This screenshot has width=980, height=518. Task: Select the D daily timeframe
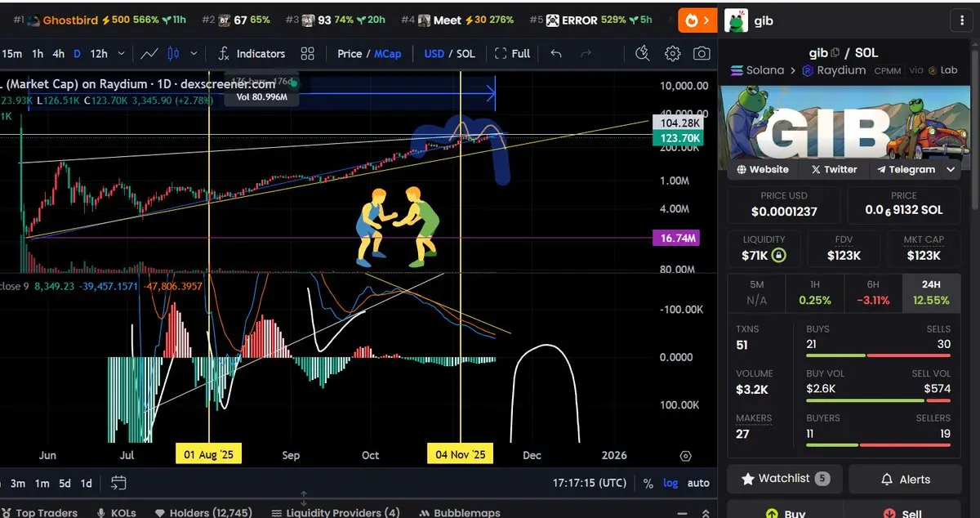coord(77,54)
